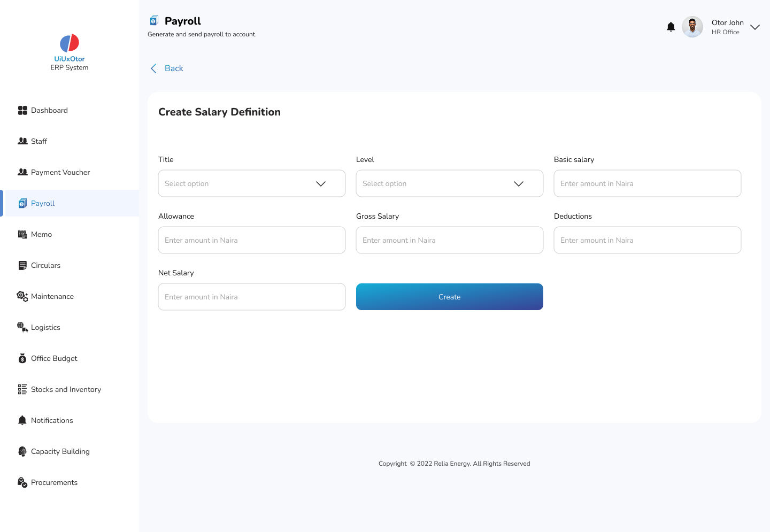Image resolution: width=770 pixels, height=532 pixels.
Task: Open the Procurements icon in sidebar
Action: (x=22, y=482)
